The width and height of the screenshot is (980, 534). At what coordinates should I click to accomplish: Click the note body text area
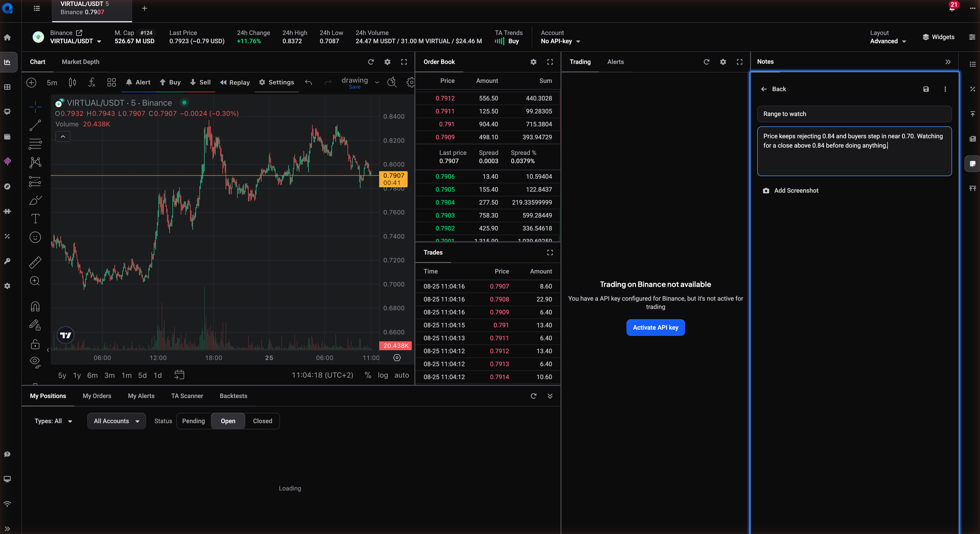tap(854, 151)
